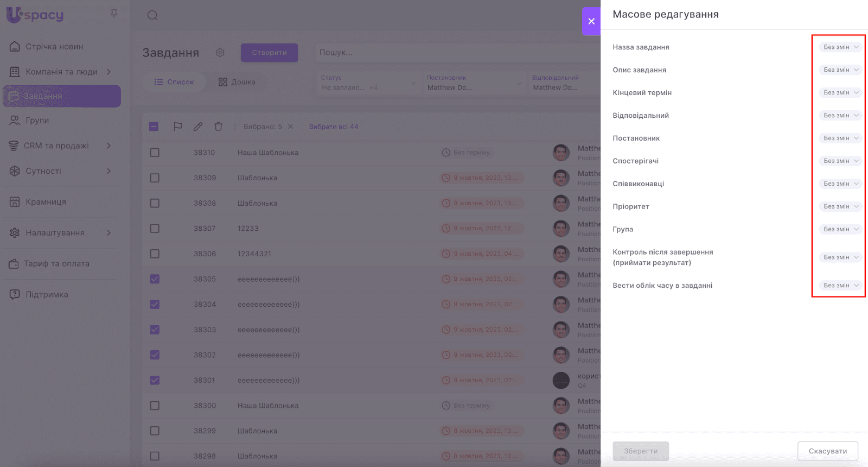This screenshot has height=467, width=868.
Task: Tick the checkbox for task 38300
Action: [x=155, y=406]
